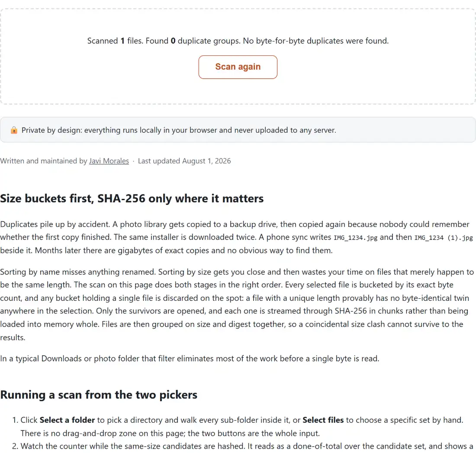Screen dimensions: 476x453
Task: Click the 'IMG_1234 (1).jpg' code snippet
Action: (444, 238)
